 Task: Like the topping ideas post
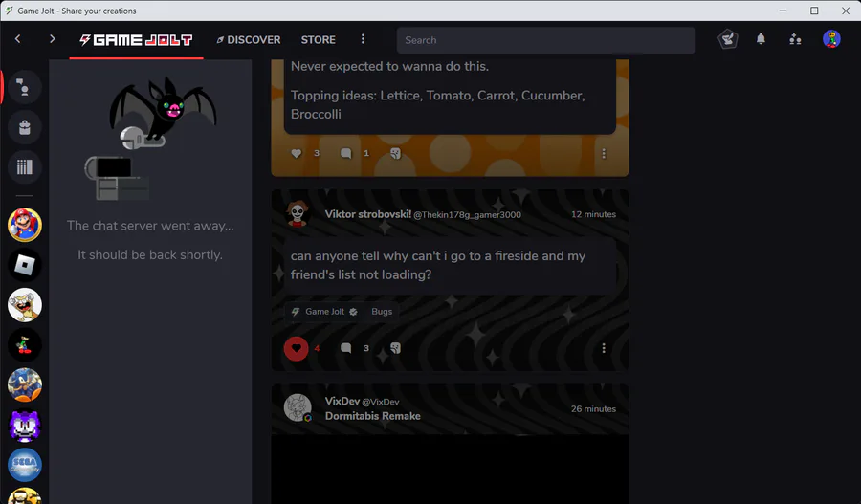pos(296,153)
